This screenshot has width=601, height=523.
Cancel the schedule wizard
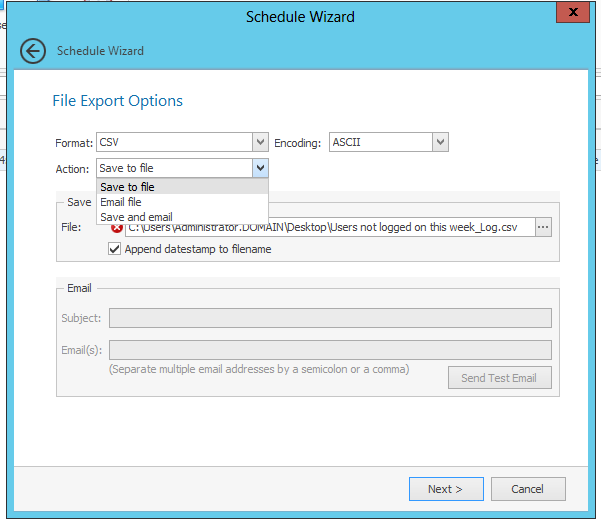tap(527, 489)
